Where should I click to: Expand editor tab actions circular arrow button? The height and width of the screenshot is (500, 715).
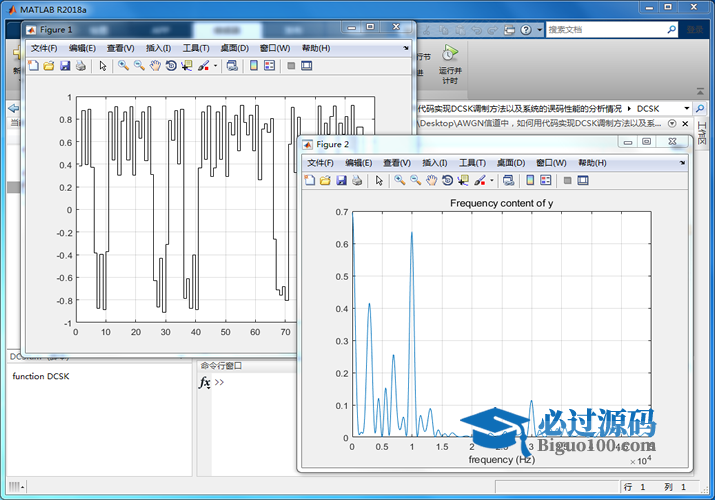672,124
